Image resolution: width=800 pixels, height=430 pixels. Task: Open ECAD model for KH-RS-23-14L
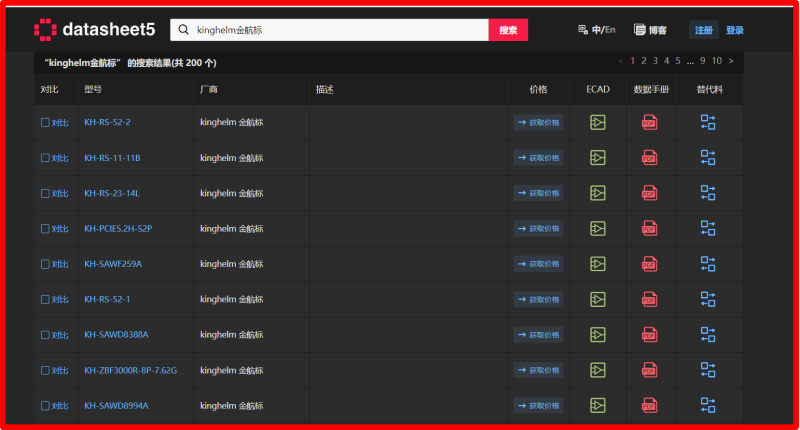point(597,193)
